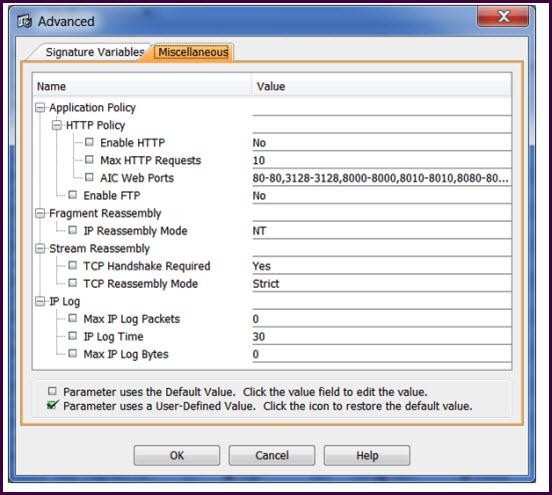
Task: Open Help for this dialog
Action: click(x=367, y=456)
